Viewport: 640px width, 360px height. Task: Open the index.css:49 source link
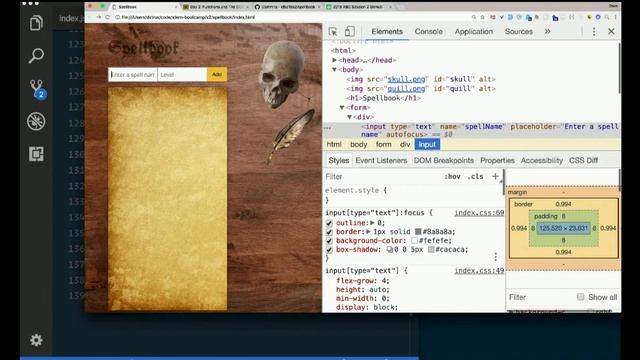479,270
